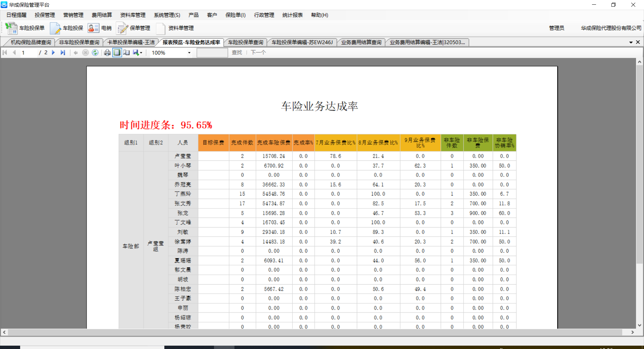
Task: Toggle print layout view mode
Action: pyautogui.click(x=117, y=53)
